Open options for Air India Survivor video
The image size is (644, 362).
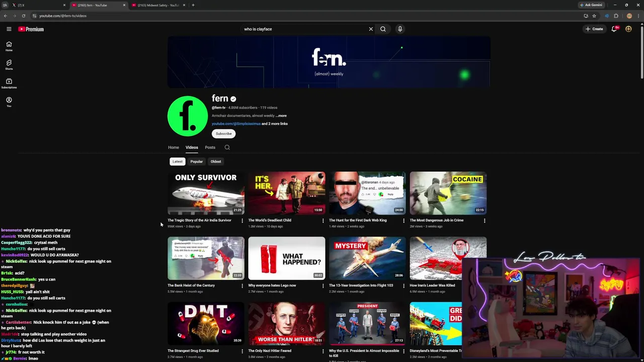242,220
